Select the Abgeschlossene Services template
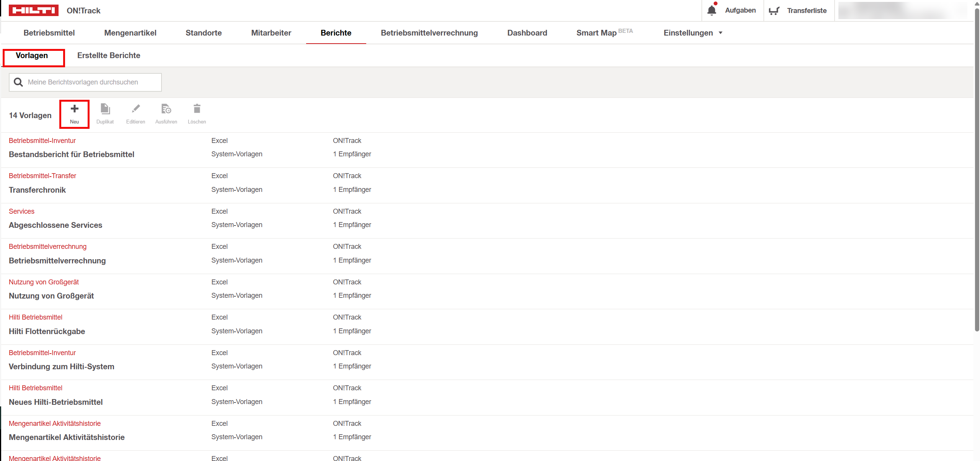Image resolution: width=980 pixels, height=461 pixels. click(x=55, y=225)
